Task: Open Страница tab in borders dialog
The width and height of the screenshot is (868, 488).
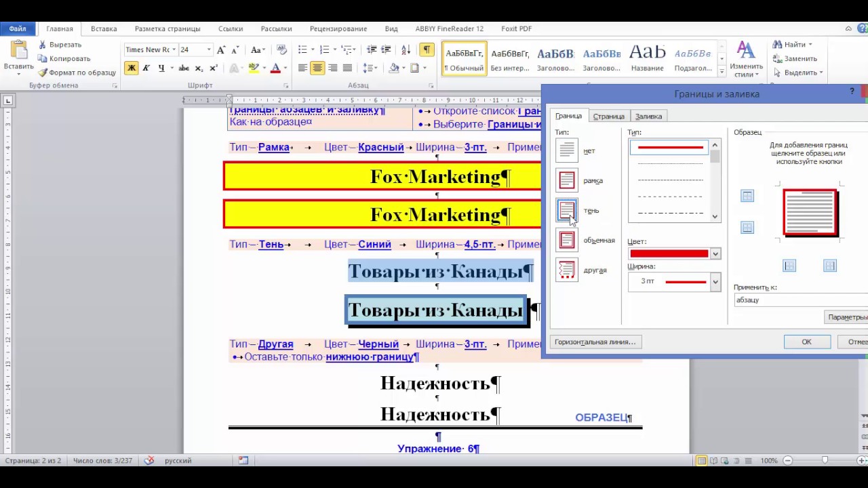Action: click(x=608, y=116)
